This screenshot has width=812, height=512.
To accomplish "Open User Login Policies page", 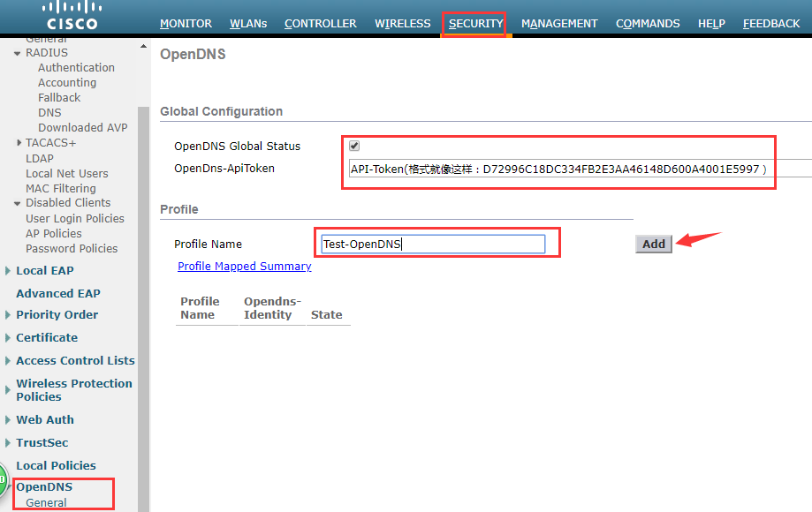I will point(75,219).
